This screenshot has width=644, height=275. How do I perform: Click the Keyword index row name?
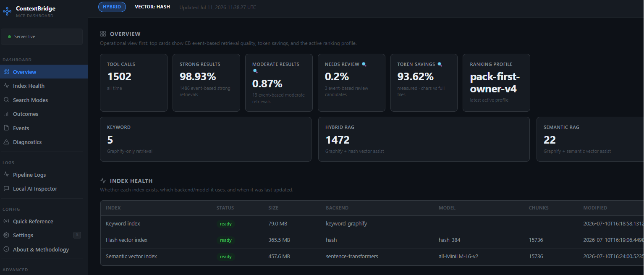123,224
